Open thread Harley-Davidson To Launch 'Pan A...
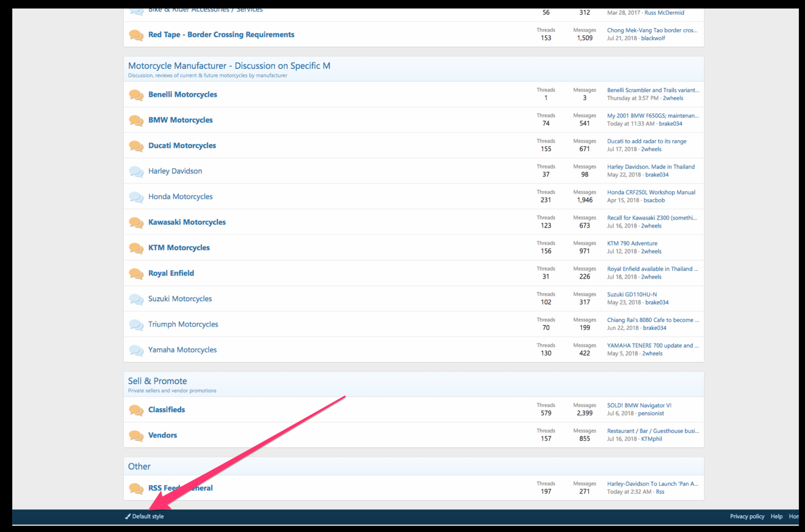This screenshot has height=532, width=805. [653, 484]
